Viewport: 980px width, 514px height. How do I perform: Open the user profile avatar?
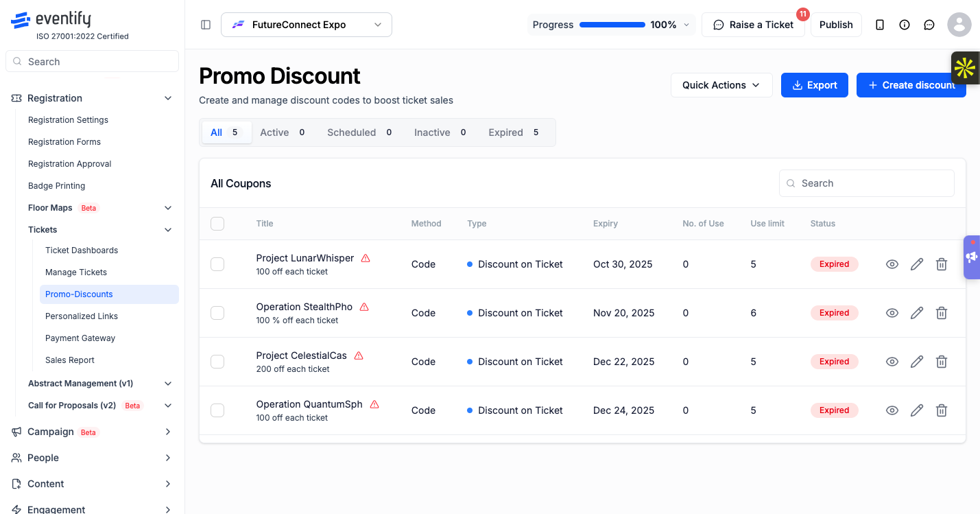[959, 25]
